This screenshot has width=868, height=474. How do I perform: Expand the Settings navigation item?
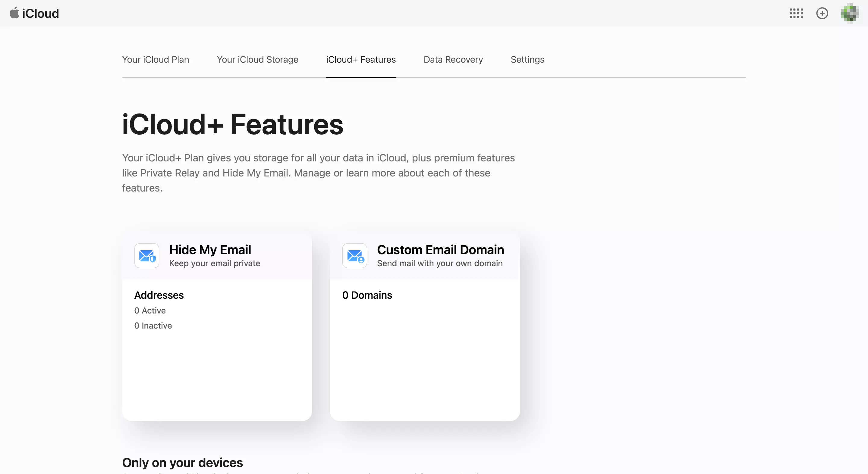527,59
